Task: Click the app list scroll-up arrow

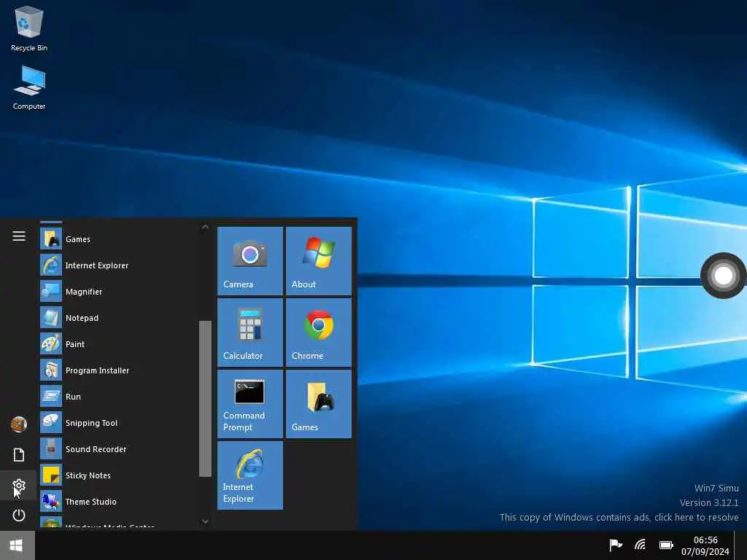Action: [x=205, y=227]
